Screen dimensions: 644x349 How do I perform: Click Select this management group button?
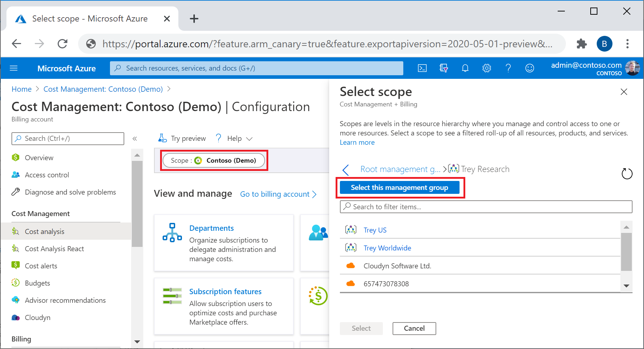pyautogui.click(x=399, y=187)
